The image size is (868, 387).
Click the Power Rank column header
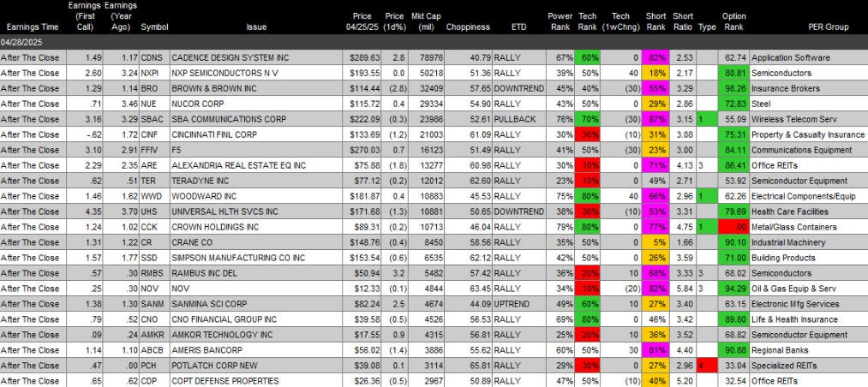click(560, 21)
